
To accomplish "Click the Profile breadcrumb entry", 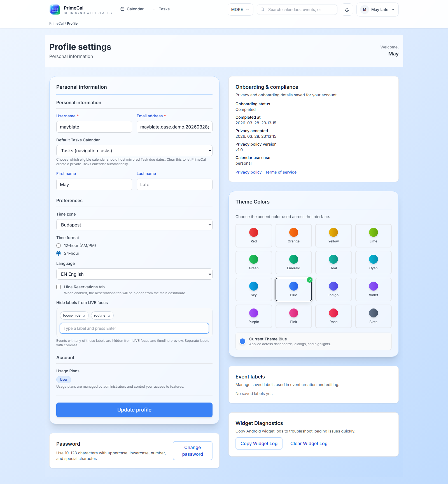I will coord(72,24).
